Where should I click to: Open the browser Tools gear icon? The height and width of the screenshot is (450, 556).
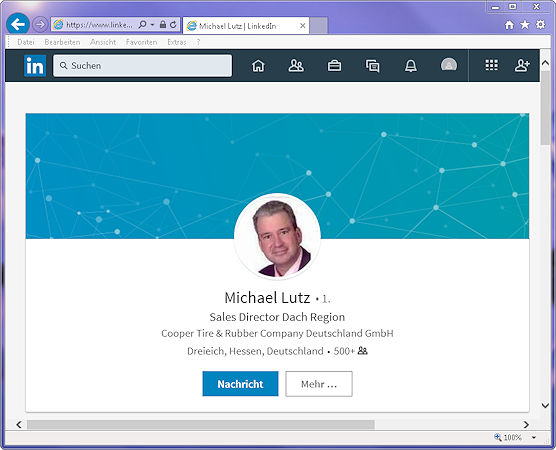[540, 24]
